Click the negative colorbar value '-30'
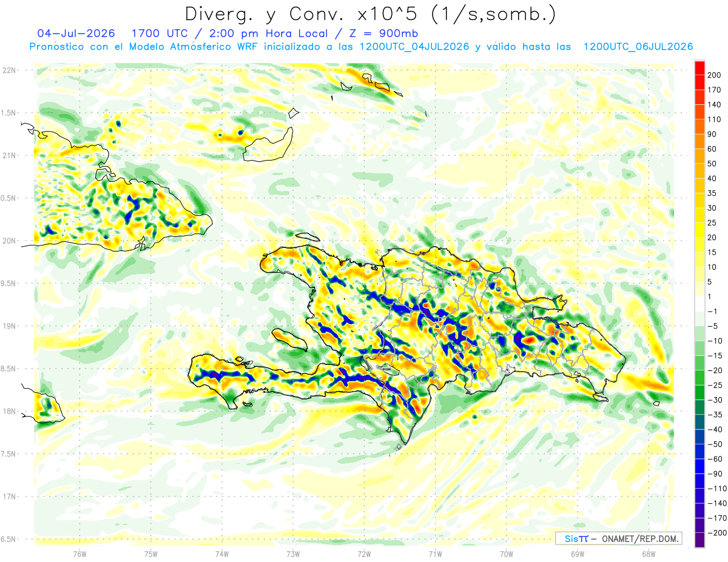The image size is (728, 562). 715,400
